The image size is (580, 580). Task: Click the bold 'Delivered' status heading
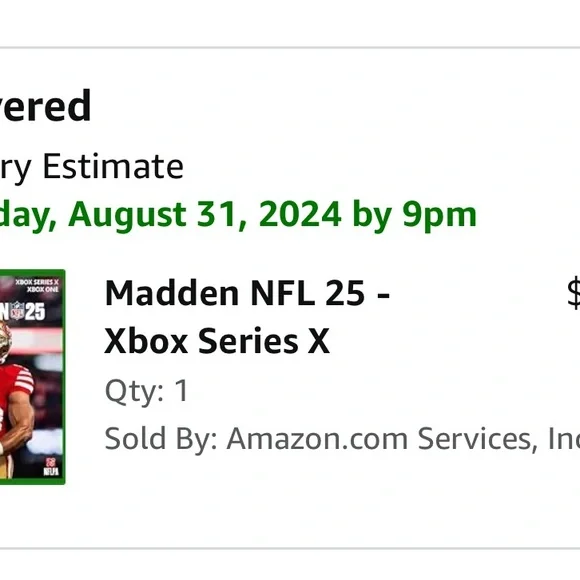pos(45,106)
